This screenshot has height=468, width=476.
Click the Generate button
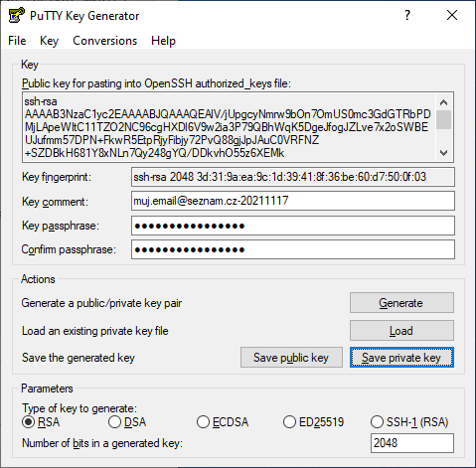pos(401,302)
